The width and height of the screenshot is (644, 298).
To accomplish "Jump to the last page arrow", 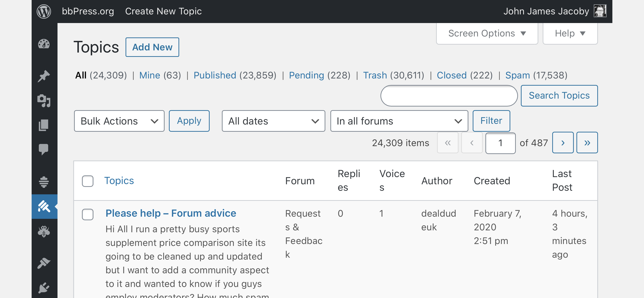I will 587,143.
